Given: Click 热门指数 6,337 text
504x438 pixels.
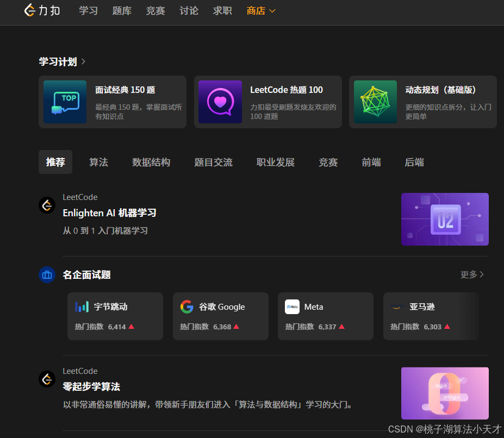Looking at the screenshot, I should click(310, 327).
